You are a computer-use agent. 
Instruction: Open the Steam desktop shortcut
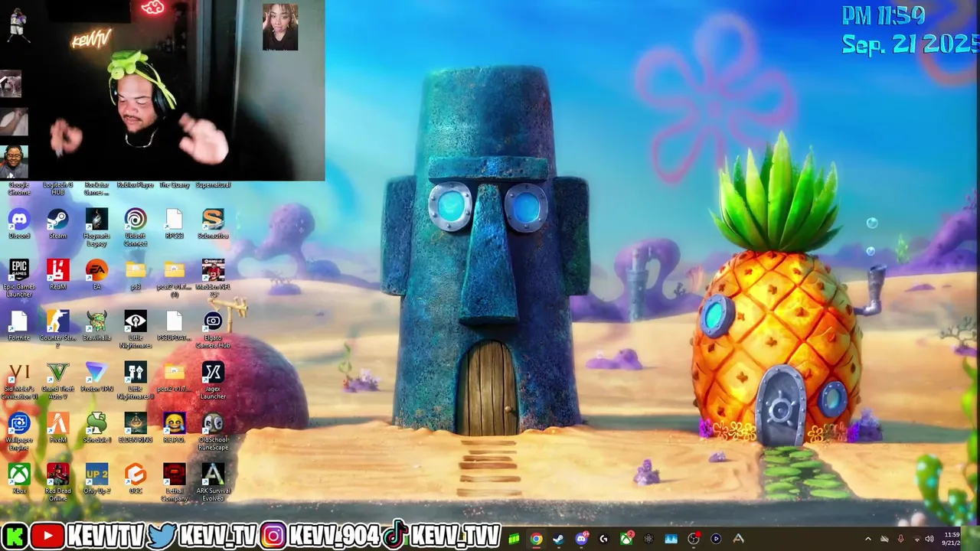tap(57, 224)
